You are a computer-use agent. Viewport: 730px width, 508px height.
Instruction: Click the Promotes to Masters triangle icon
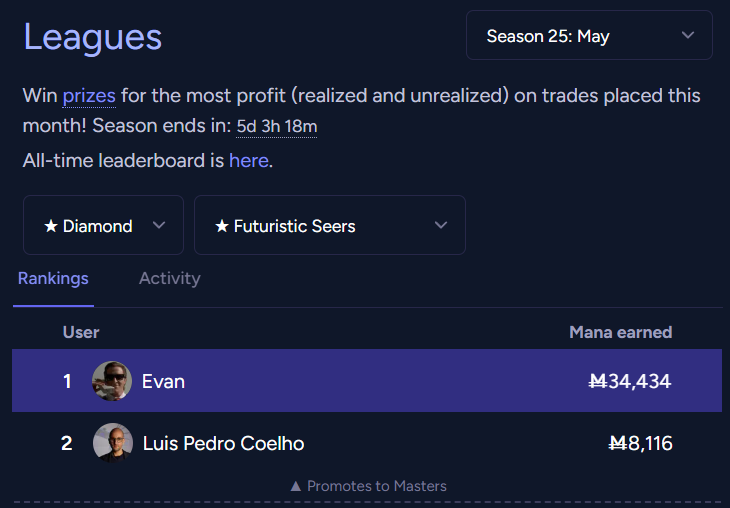point(296,487)
